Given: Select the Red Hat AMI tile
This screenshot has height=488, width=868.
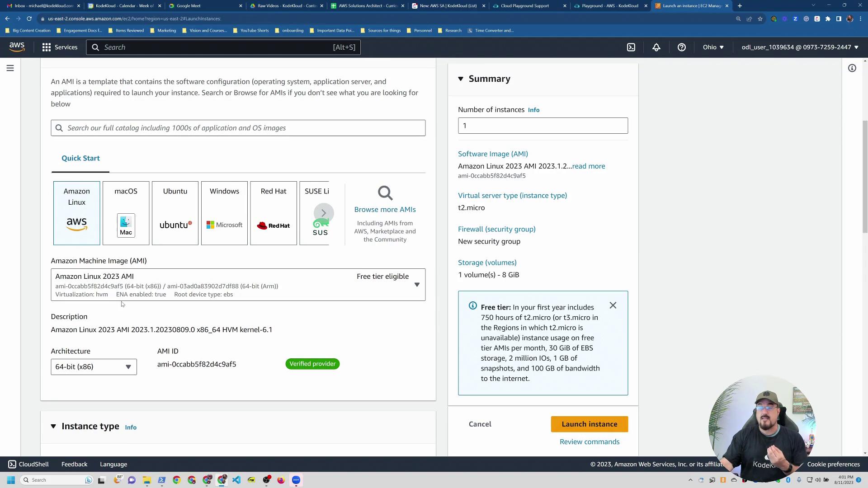Looking at the screenshot, I should pos(274,213).
